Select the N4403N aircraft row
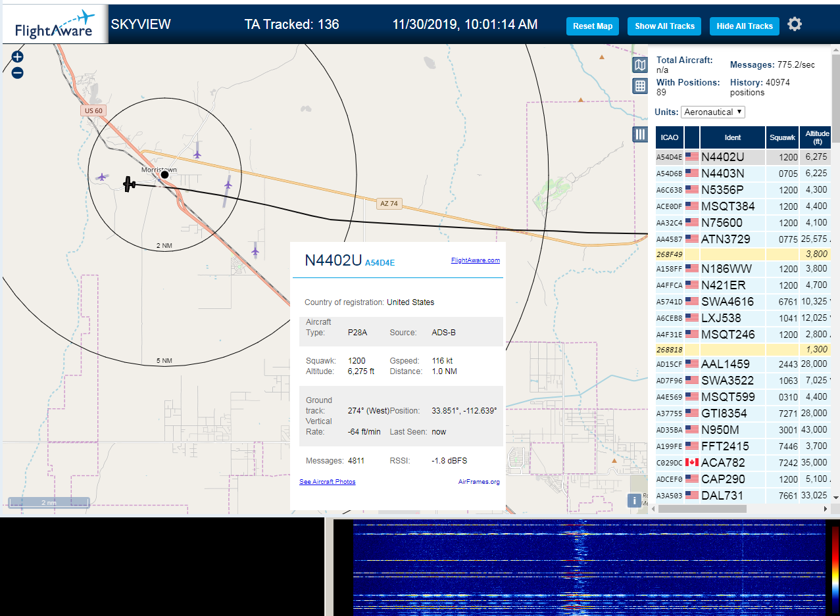This screenshot has height=616, width=840. pos(743,174)
